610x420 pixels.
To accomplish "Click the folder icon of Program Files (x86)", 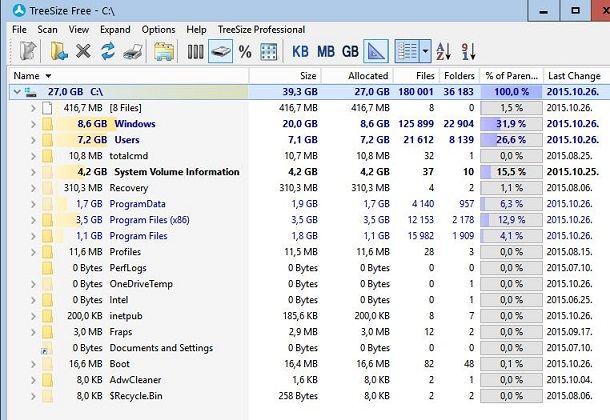I will [x=47, y=220].
